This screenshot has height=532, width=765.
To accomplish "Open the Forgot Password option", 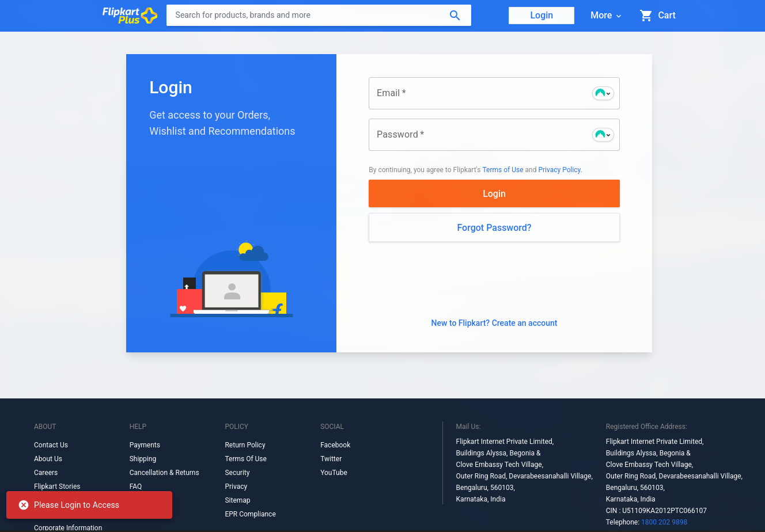I will click(494, 227).
